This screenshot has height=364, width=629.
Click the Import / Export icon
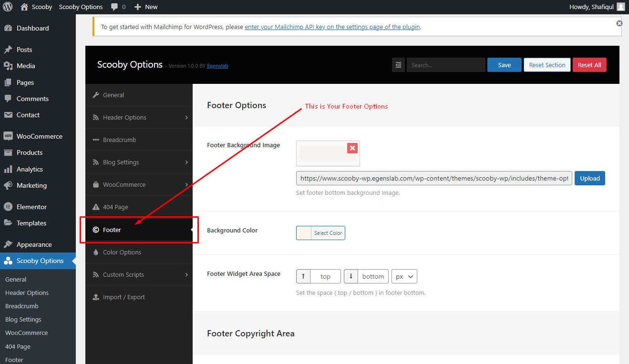tap(95, 297)
